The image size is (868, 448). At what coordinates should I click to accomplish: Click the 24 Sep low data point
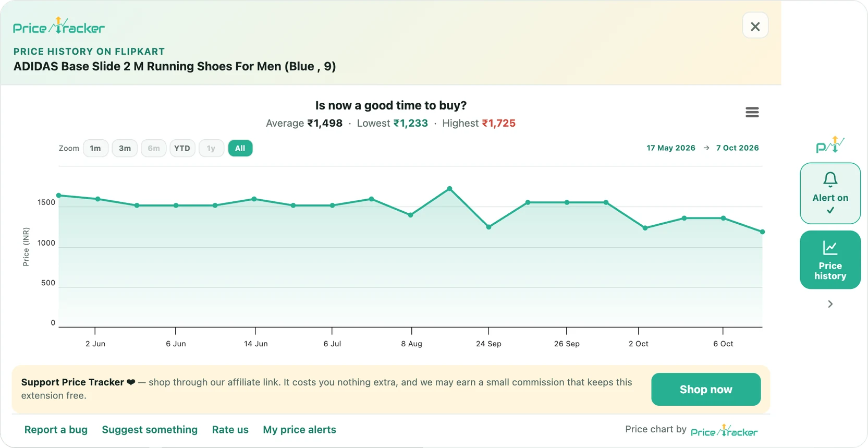488,227
